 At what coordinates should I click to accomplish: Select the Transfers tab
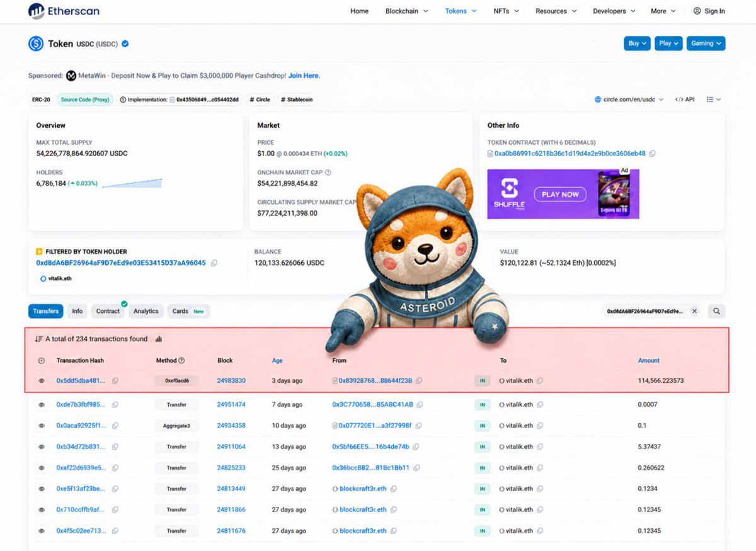click(46, 311)
